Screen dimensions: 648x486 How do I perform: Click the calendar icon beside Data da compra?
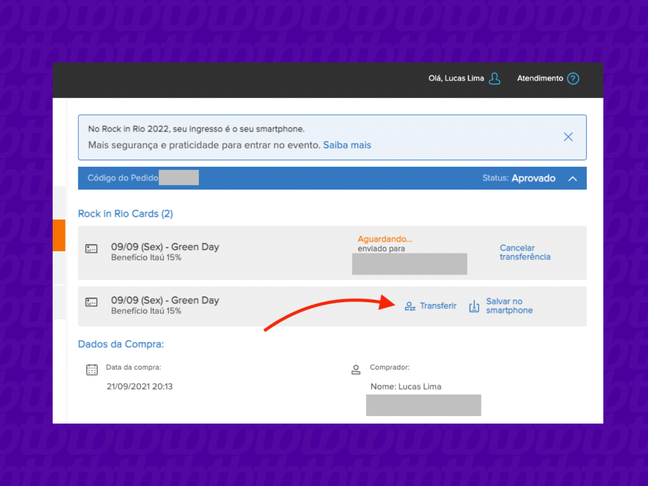coord(92,369)
